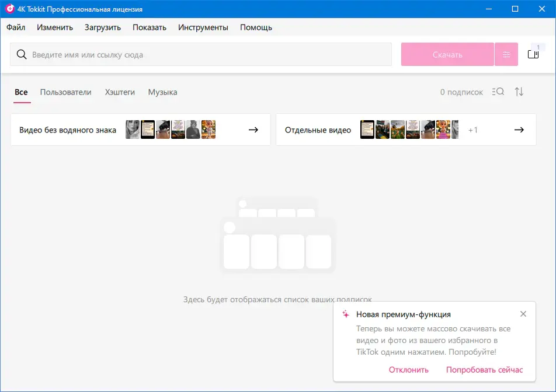556x392 pixels.
Task: Open download queue panel with the "1" badge
Action: (533, 54)
